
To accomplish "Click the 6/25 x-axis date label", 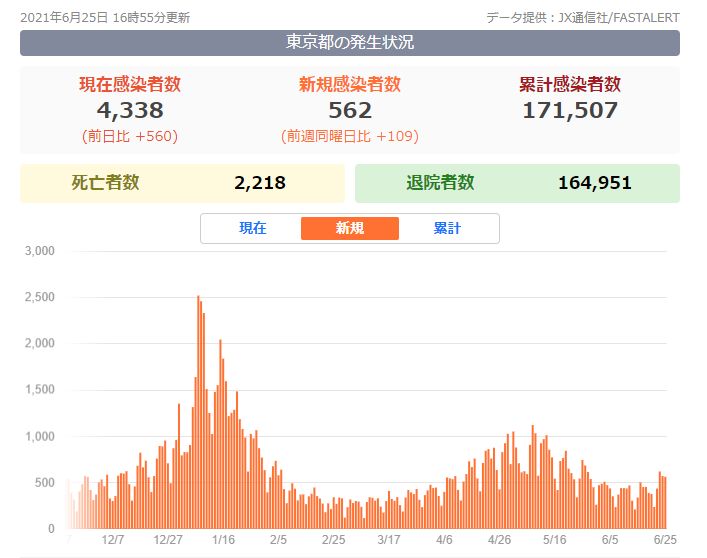I will tap(665, 540).
